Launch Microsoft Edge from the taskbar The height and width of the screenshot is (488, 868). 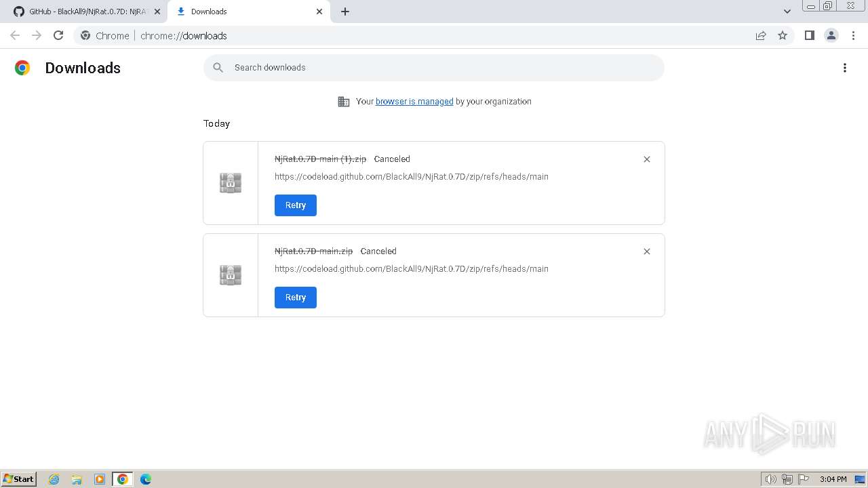(x=146, y=479)
